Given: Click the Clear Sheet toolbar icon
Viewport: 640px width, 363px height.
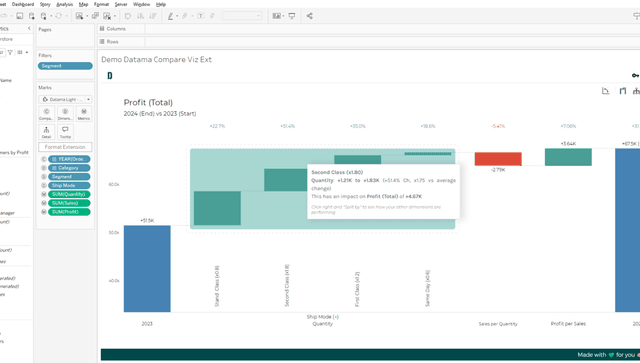Looking at the screenshot, I should point(107,16).
